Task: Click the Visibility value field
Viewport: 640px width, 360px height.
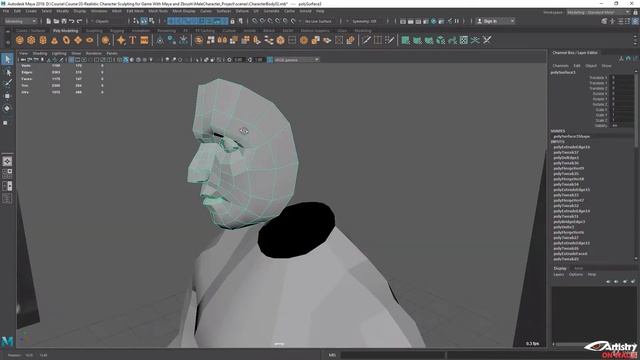Action: click(622, 126)
